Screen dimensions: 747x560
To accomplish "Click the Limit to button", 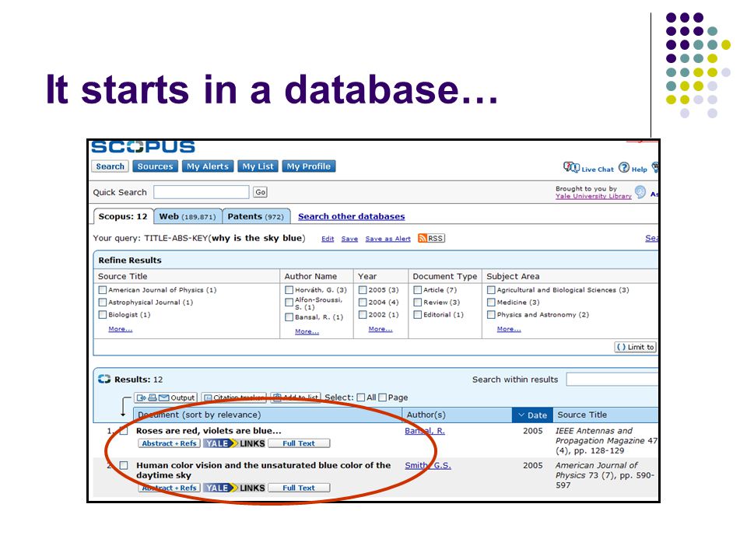I will coord(636,347).
